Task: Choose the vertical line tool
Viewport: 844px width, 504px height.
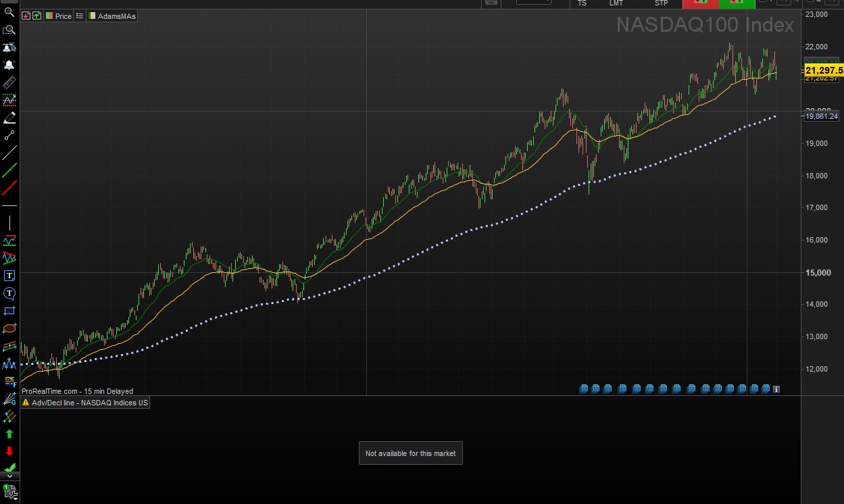Action: click(x=9, y=223)
